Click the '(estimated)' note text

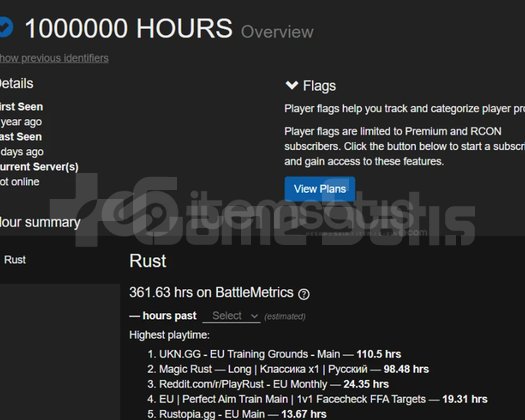pyautogui.click(x=285, y=317)
